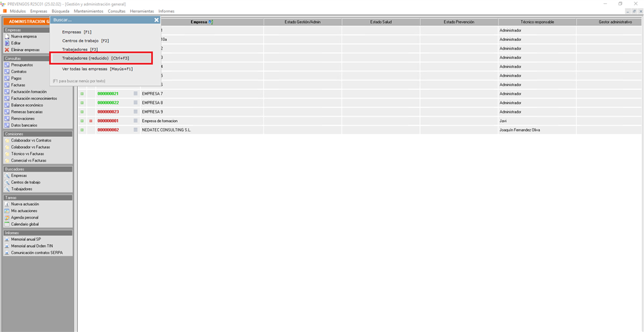Click the red square marker on Empresa de formacion row

pos(91,121)
